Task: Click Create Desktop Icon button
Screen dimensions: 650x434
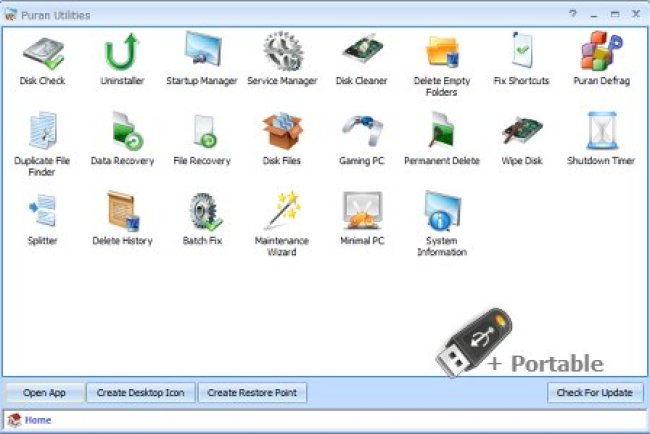Action: tap(141, 393)
